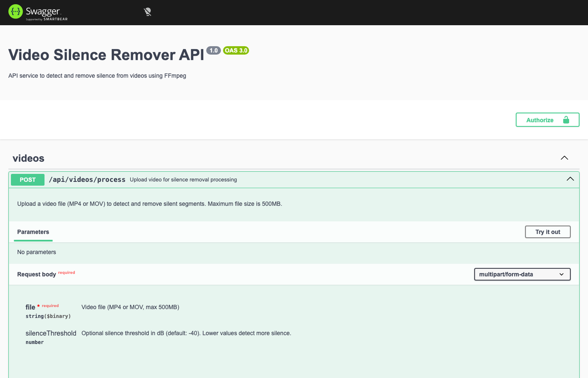Collapse the /api/videos/process operation panel

point(570,179)
